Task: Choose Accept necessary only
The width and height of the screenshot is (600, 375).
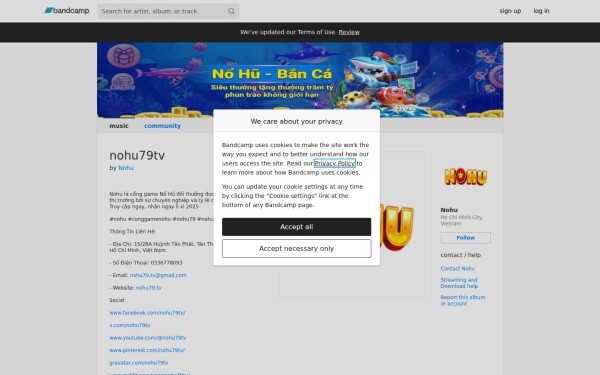Action: tap(296, 249)
